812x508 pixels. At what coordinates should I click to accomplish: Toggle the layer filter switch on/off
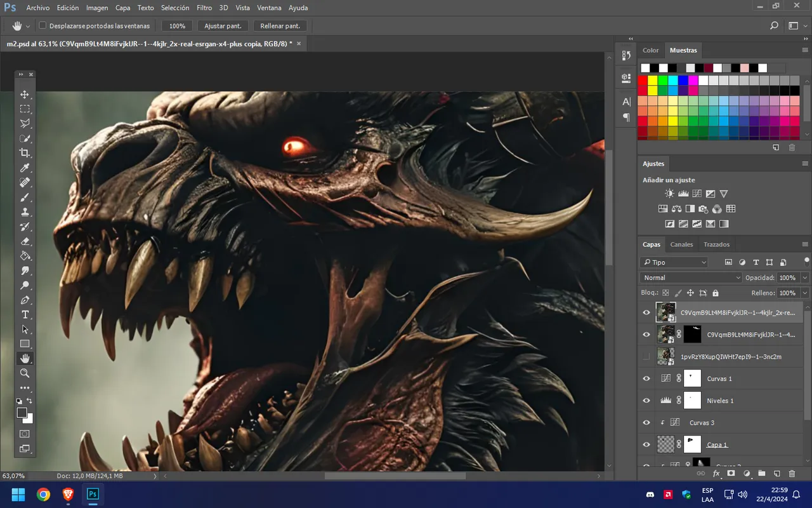807,260
